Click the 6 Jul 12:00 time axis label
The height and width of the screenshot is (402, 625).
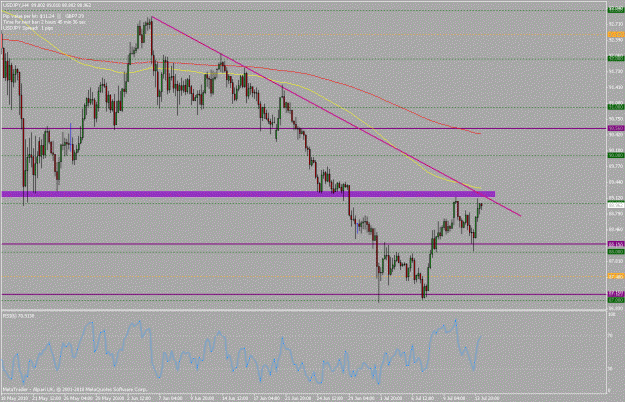click(422, 398)
